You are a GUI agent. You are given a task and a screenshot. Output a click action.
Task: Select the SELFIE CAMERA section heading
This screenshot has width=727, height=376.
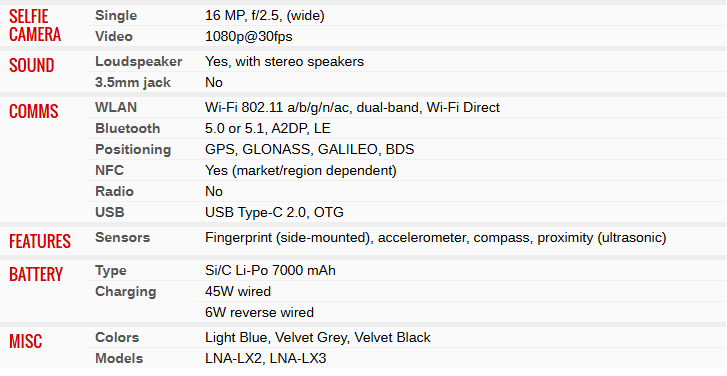(35, 25)
